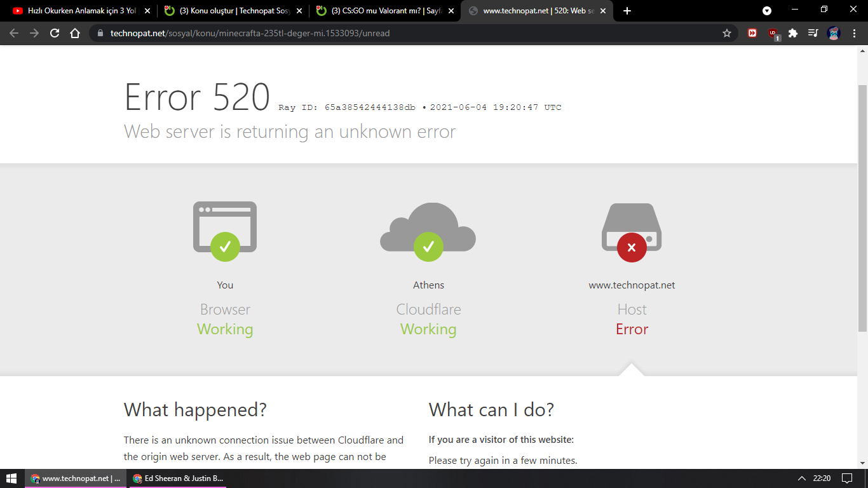This screenshot has width=868, height=488.
Task: Bookmark this page with the star icon
Action: pos(727,33)
